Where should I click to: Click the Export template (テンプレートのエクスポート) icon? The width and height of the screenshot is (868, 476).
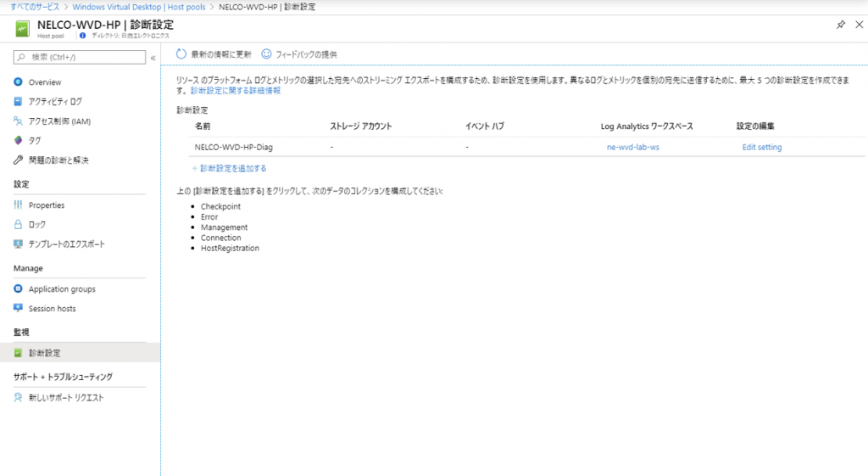coord(19,244)
